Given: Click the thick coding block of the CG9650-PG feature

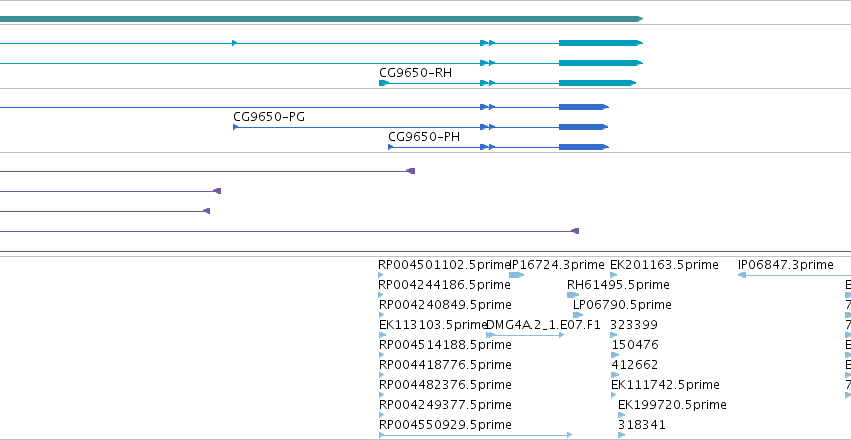Looking at the screenshot, I should coord(583,127).
